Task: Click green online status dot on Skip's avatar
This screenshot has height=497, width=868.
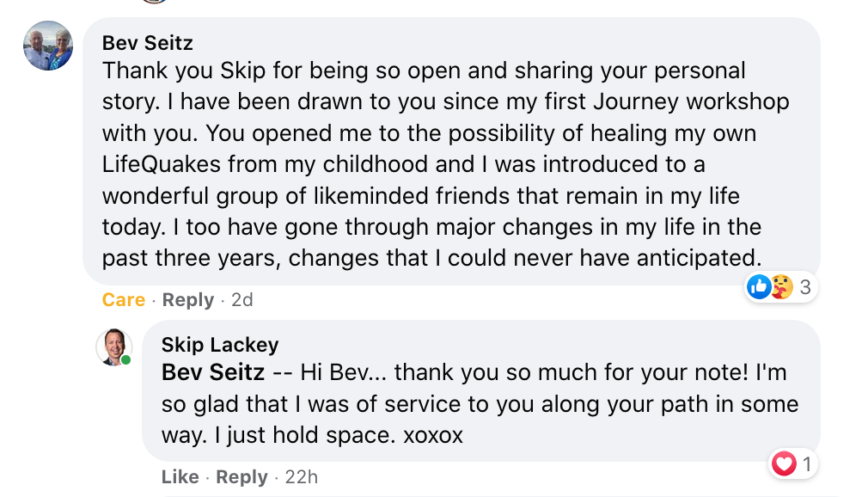Action: pos(126,359)
